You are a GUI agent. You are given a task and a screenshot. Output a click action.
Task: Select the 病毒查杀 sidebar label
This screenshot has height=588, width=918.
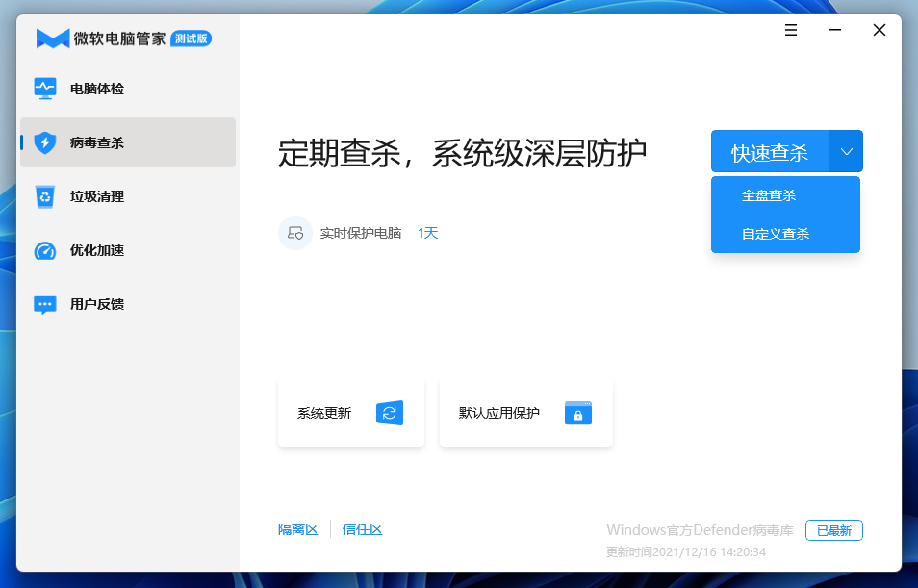click(97, 142)
